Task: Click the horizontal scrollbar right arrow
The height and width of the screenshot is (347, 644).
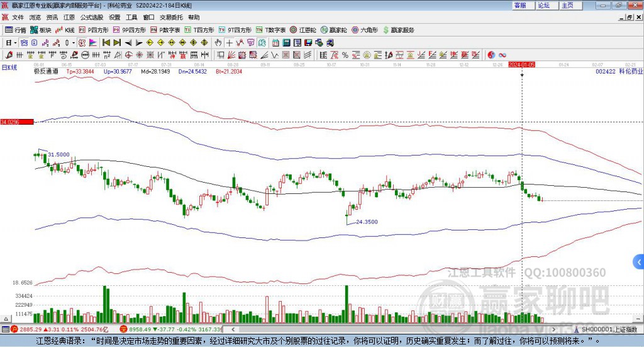Action: click(553, 329)
